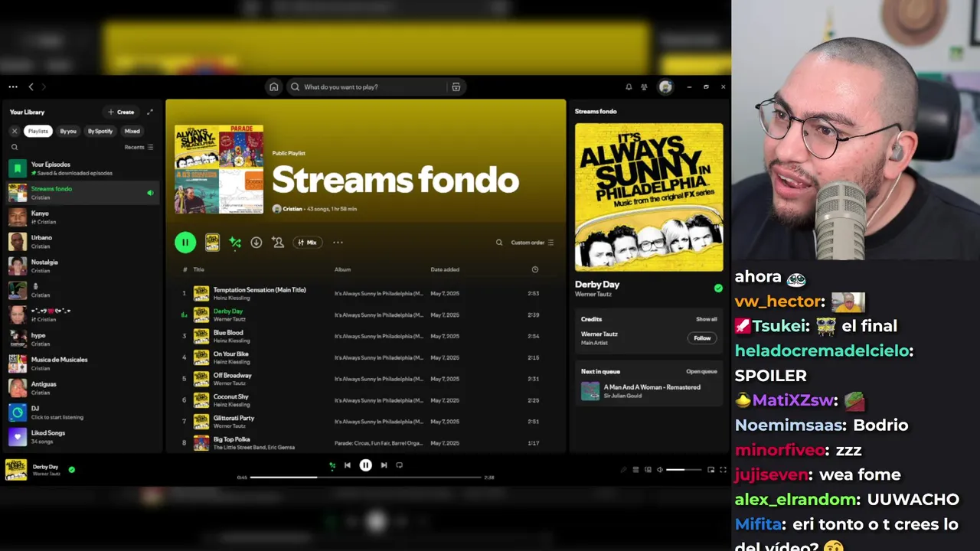This screenshot has height=551, width=980.
Task: Open the Mix button in playlist
Action: click(307, 243)
